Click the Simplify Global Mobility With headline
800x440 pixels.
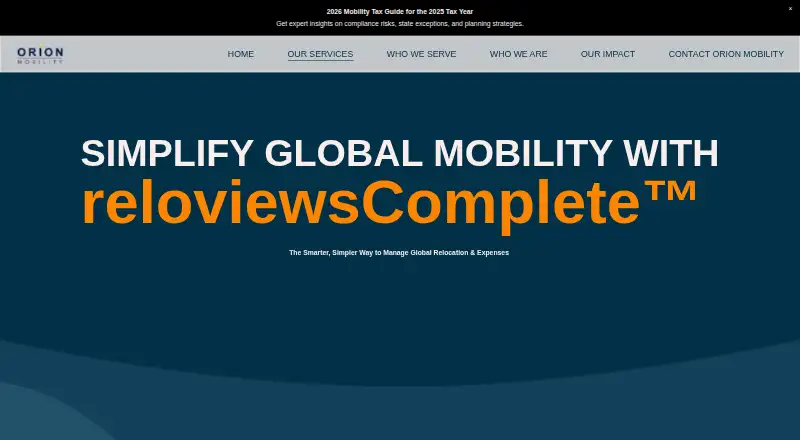point(400,153)
